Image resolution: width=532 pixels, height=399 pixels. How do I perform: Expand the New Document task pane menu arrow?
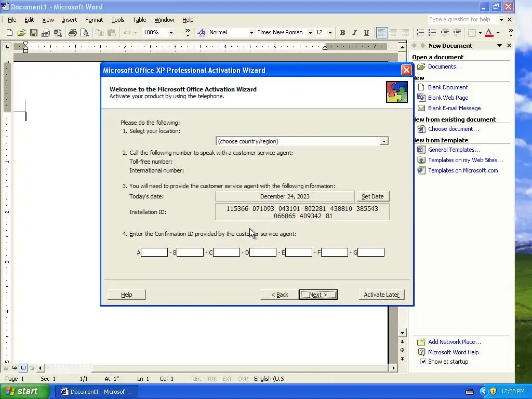point(499,46)
